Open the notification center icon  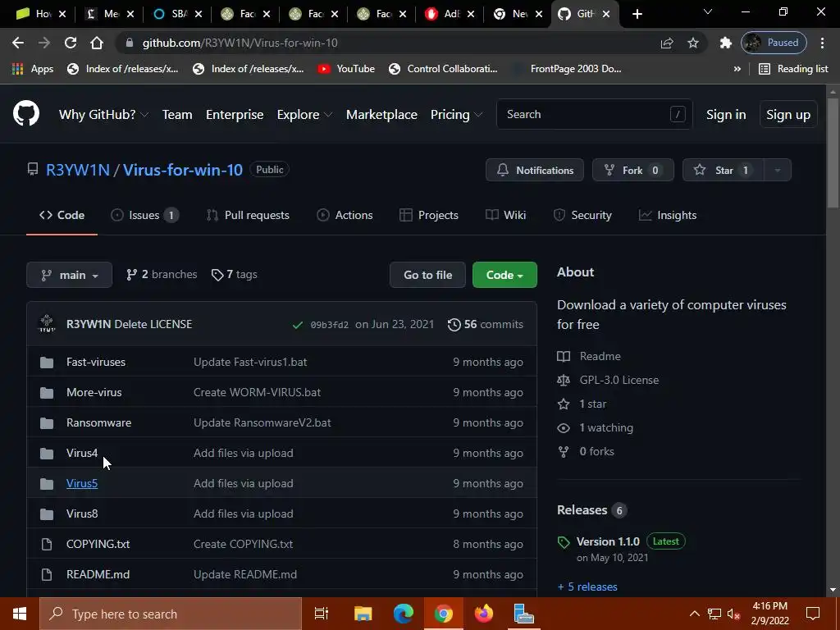(x=813, y=614)
